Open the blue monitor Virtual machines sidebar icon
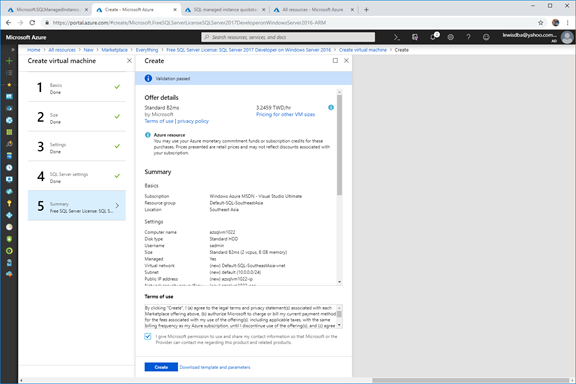 coord(9,180)
